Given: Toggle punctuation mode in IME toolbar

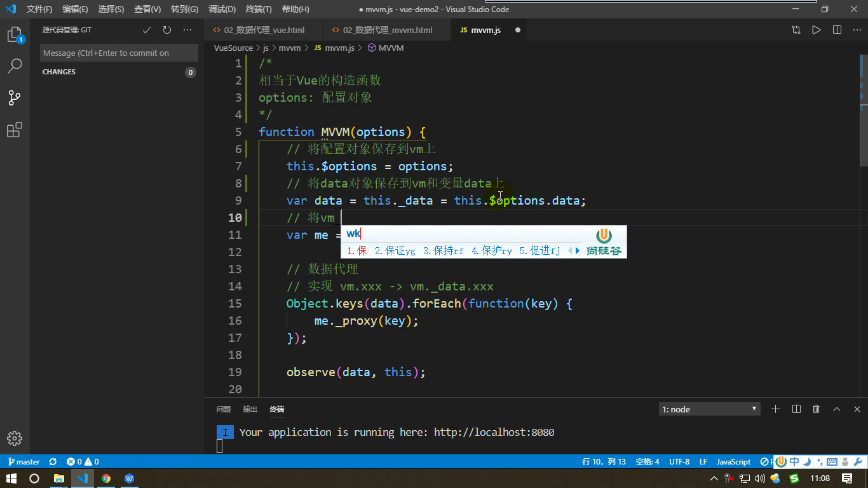Looking at the screenshot, I should click(x=820, y=462).
